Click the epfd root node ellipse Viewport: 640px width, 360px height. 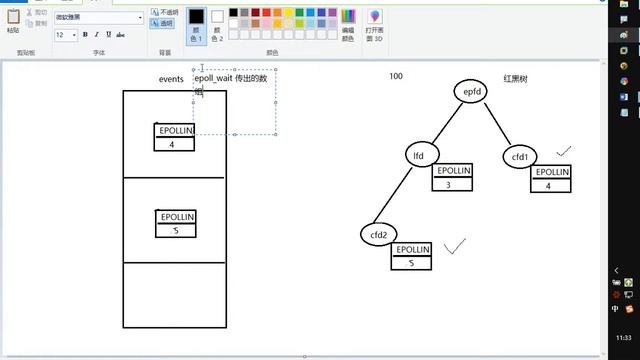click(471, 91)
